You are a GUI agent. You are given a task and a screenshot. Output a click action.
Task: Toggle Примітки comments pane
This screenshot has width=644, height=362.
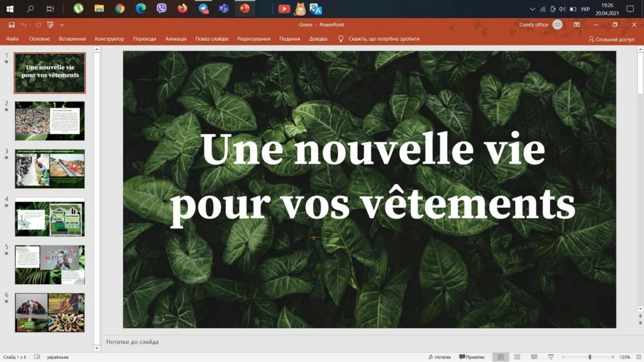pyautogui.click(x=472, y=357)
